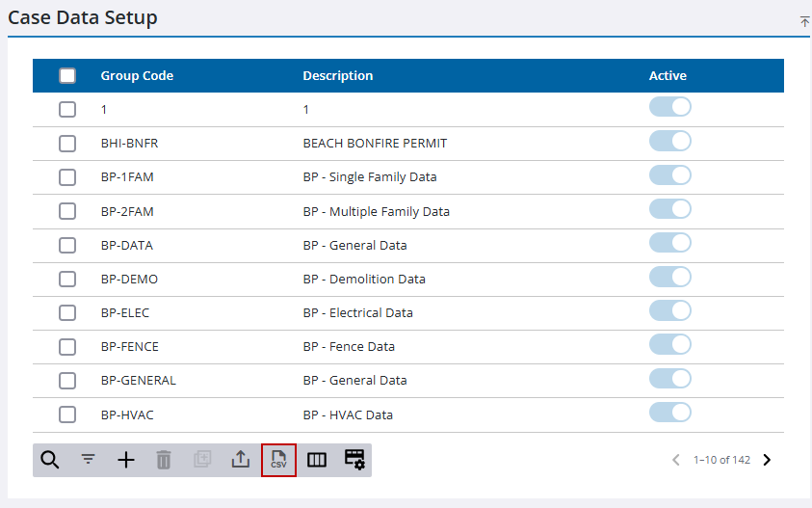Collapse the Case Data Setup panel

pos(804,21)
